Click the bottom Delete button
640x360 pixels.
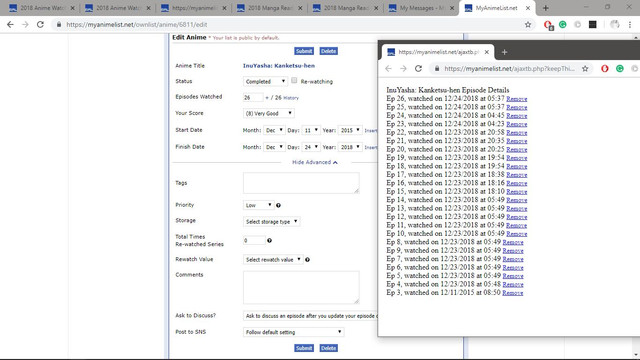[x=329, y=348]
